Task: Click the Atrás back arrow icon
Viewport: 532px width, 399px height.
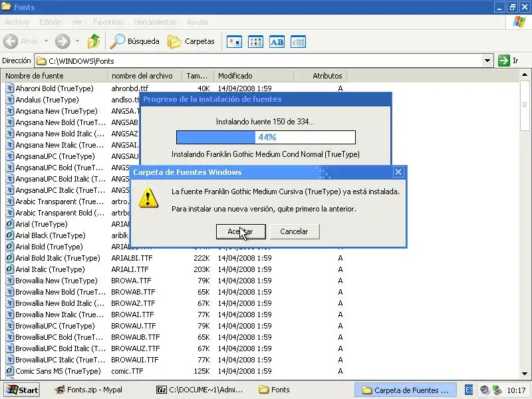Action: [x=11, y=41]
